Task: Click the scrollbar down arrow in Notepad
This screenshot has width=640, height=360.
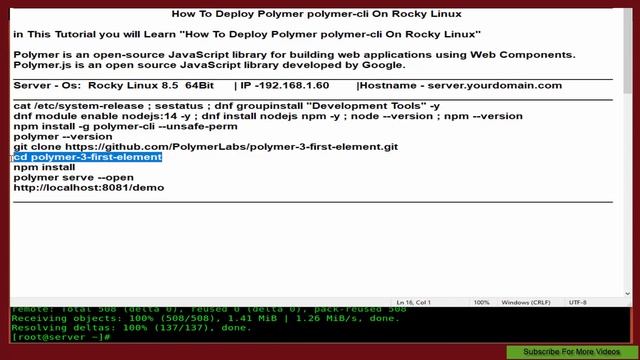Action: click(627, 293)
